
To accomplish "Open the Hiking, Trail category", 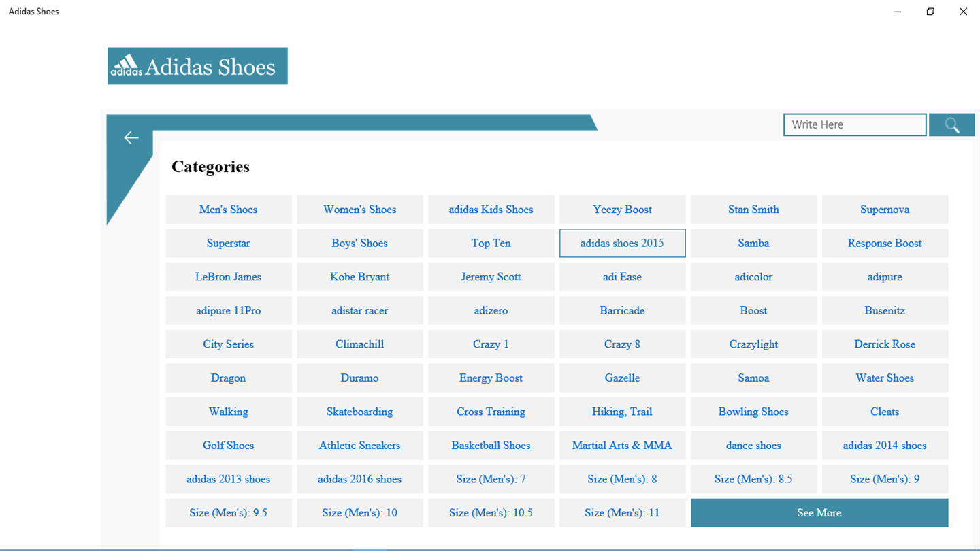I will [623, 412].
